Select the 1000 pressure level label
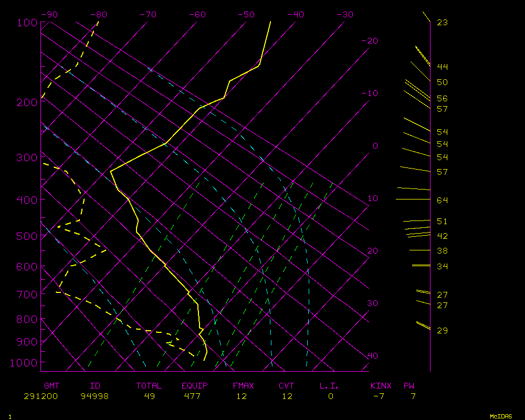This screenshot has width=525, height=420. tap(25, 363)
